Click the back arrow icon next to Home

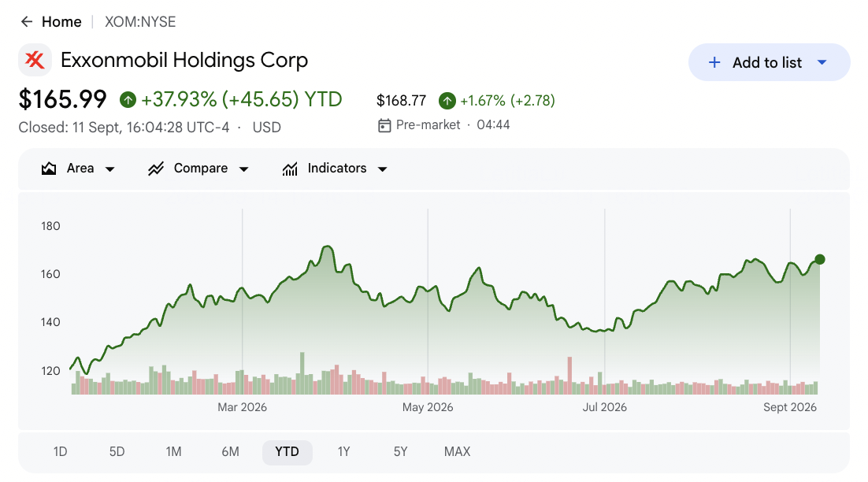pos(27,21)
